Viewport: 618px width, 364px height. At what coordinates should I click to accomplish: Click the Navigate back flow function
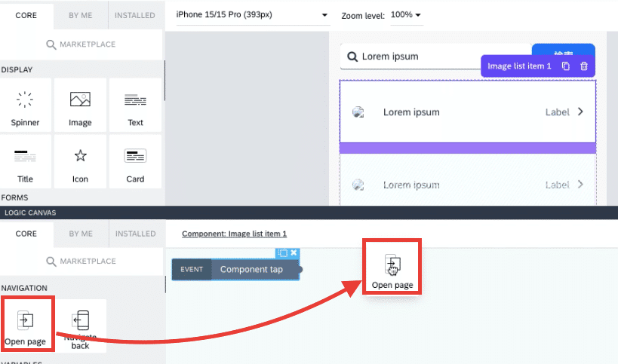[81, 326]
